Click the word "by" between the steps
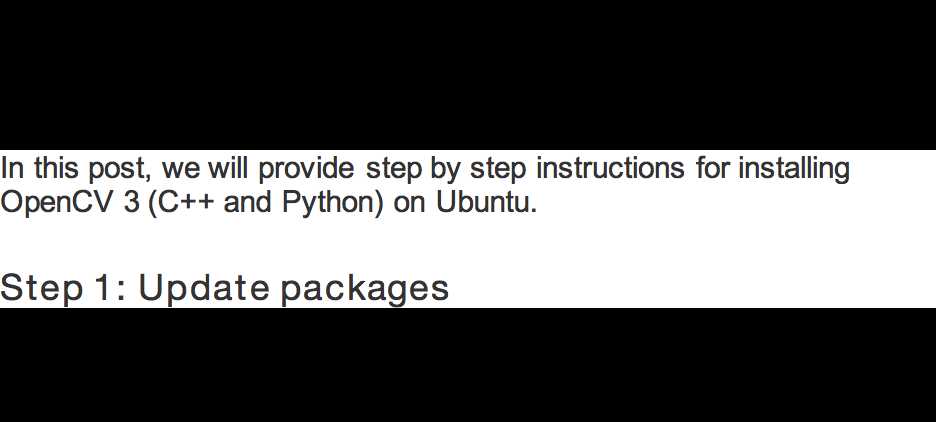The image size is (936, 422). pos(445,171)
